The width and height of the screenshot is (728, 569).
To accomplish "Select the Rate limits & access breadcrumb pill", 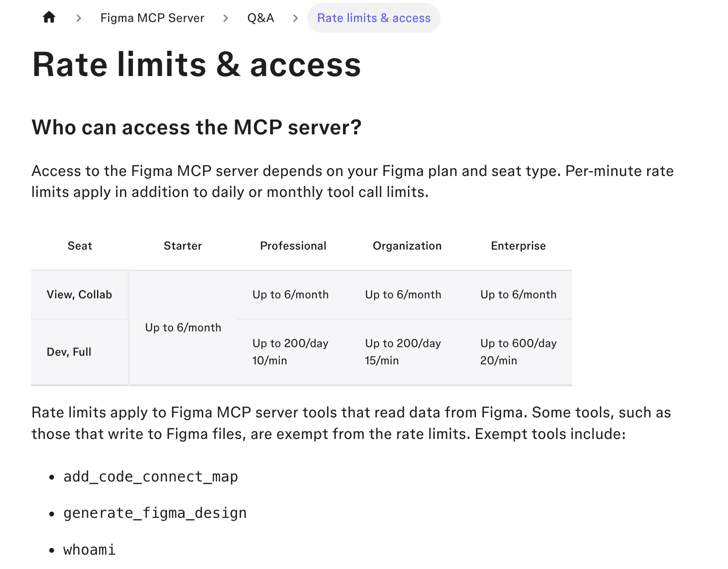I will [x=374, y=18].
